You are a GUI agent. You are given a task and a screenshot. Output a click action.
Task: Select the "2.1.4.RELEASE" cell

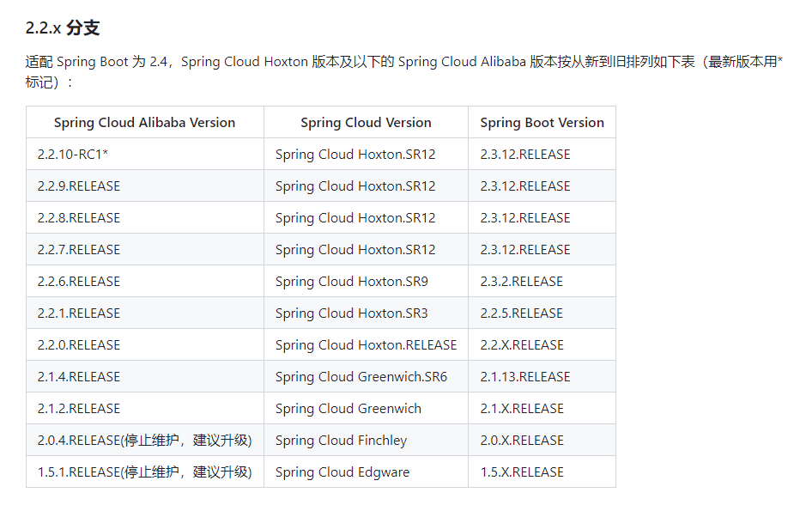coord(144,376)
